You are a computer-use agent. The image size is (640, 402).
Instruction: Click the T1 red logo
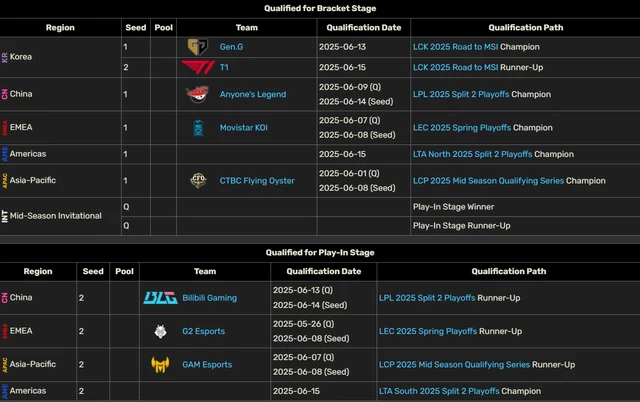[198, 67]
